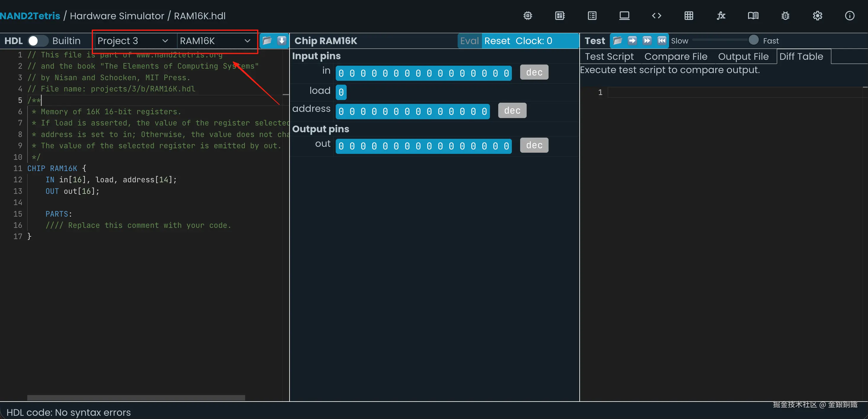Click the code brackets icon

(x=656, y=16)
